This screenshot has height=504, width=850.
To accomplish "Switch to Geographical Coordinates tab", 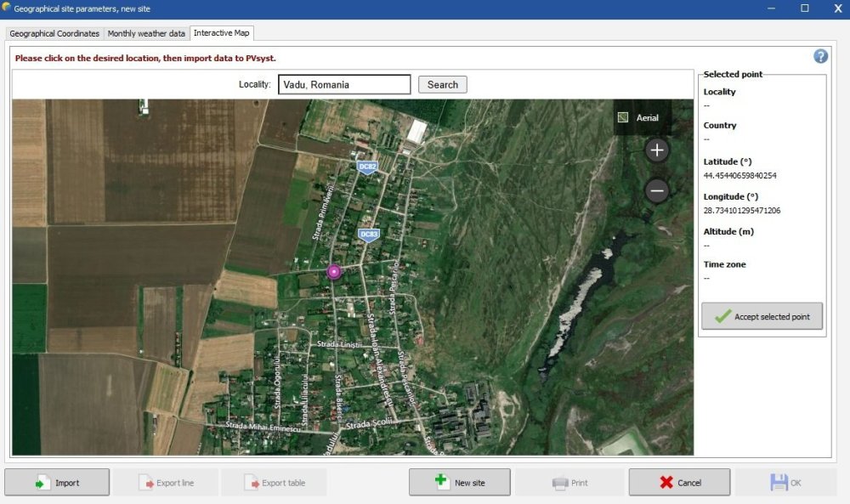I will [54, 33].
